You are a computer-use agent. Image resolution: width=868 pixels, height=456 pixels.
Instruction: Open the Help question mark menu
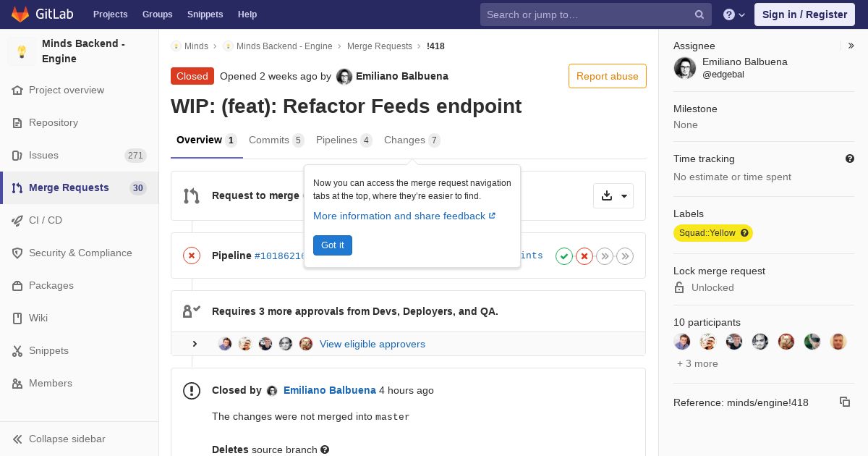(x=734, y=14)
